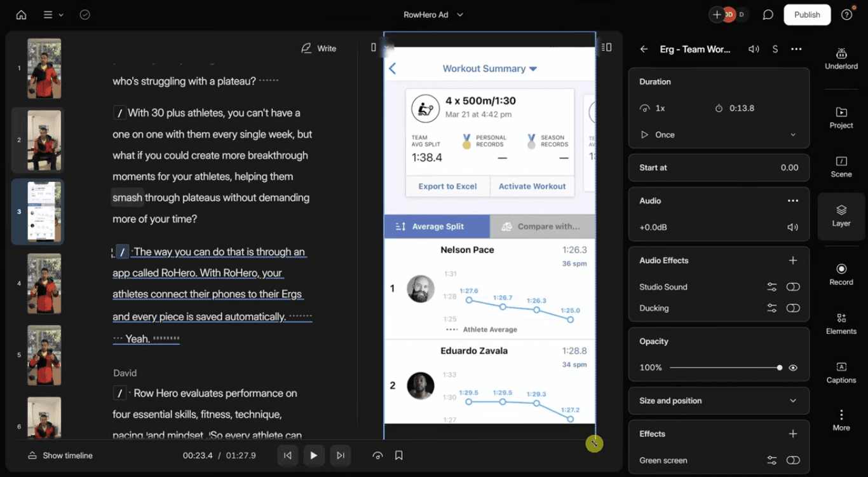Click the Publish button
The width and height of the screenshot is (868, 477).
pos(807,15)
